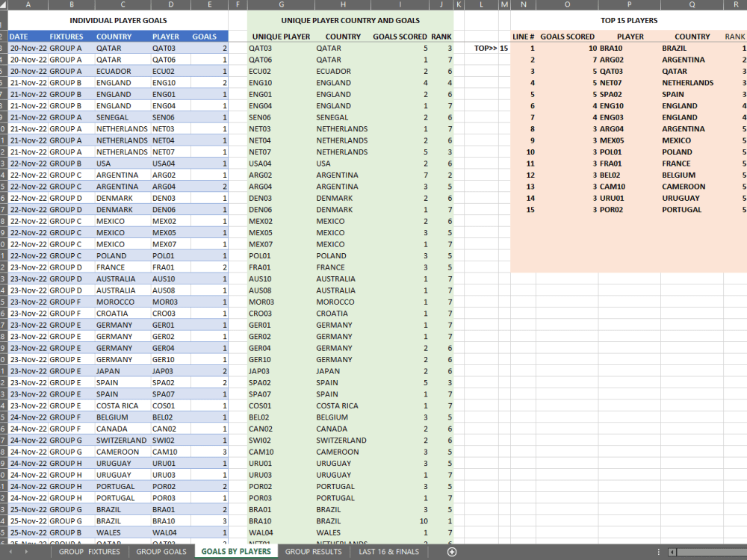Click the DATE header cell

pos(28,37)
